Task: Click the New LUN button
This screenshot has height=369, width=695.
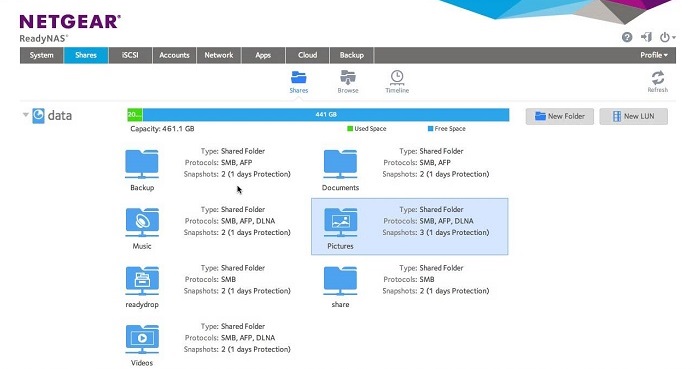Action: click(634, 116)
